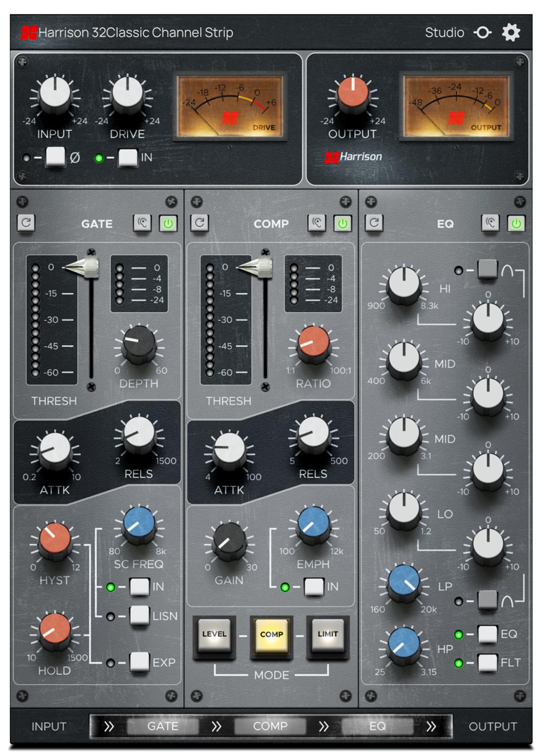Image resolution: width=542 pixels, height=756 pixels.
Task: Click the GATE block in signal chain
Action: [x=163, y=726]
